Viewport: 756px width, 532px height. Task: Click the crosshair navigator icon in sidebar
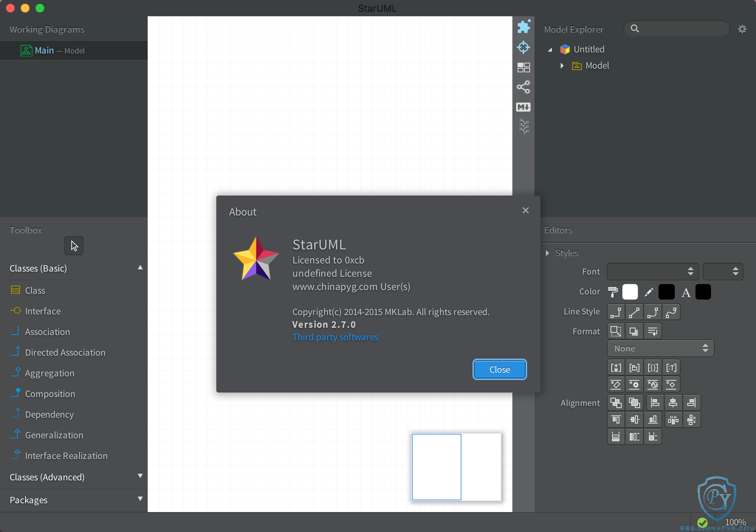pos(523,47)
